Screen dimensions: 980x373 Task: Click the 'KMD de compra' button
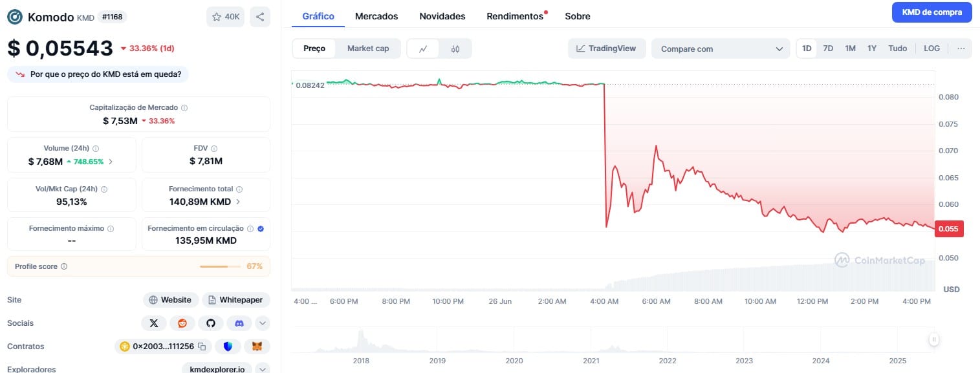(x=931, y=12)
